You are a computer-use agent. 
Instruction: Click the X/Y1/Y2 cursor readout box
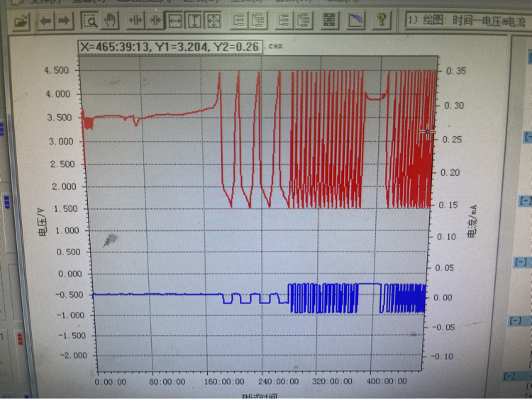[x=169, y=46]
